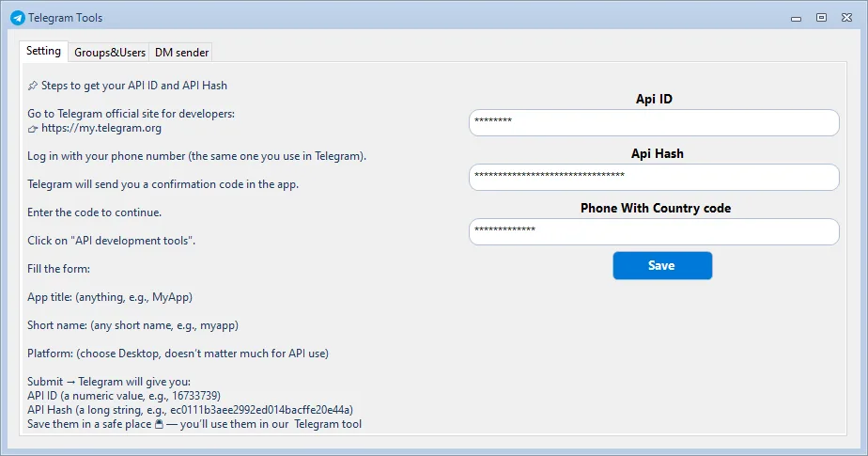Click the "Telegram Tools" window title text
This screenshot has width=868, height=456.
pyautogui.click(x=66, y=18)
